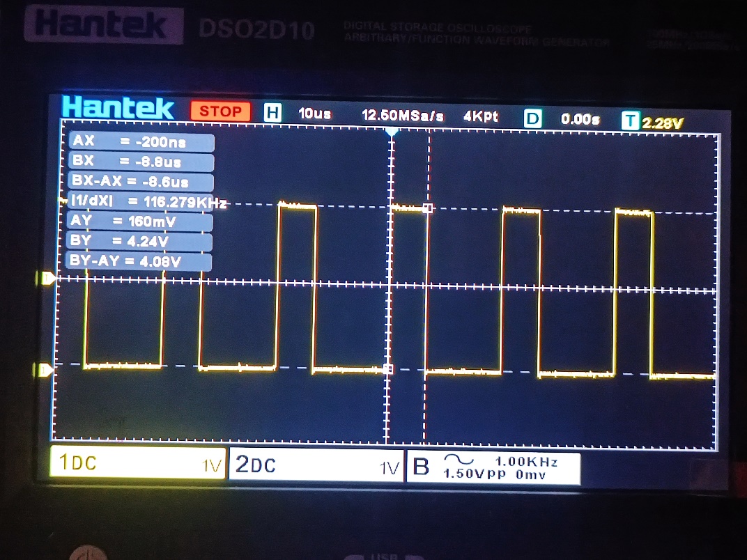Click the 1.00KHz generator frequency value

pyautogui.click(x=526, y=461)
